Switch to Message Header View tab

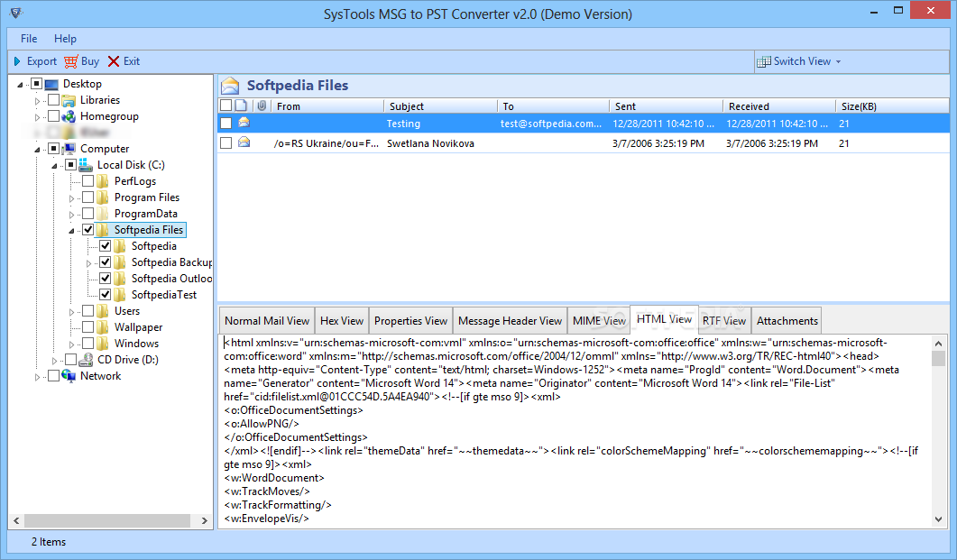tap(510, 321)
